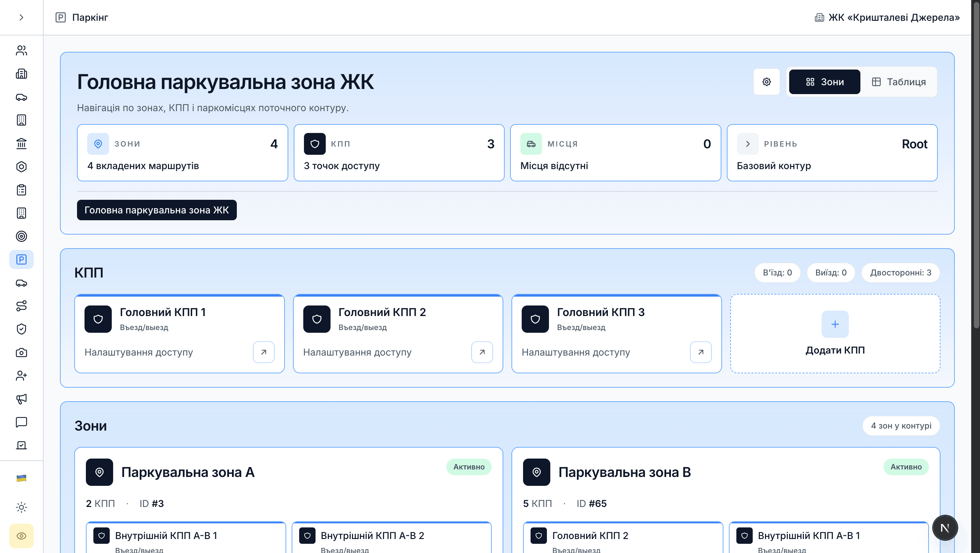Open access settings arrow for Головний КПП 2
This screenshot has width=980, height=553.
[482, 352]
